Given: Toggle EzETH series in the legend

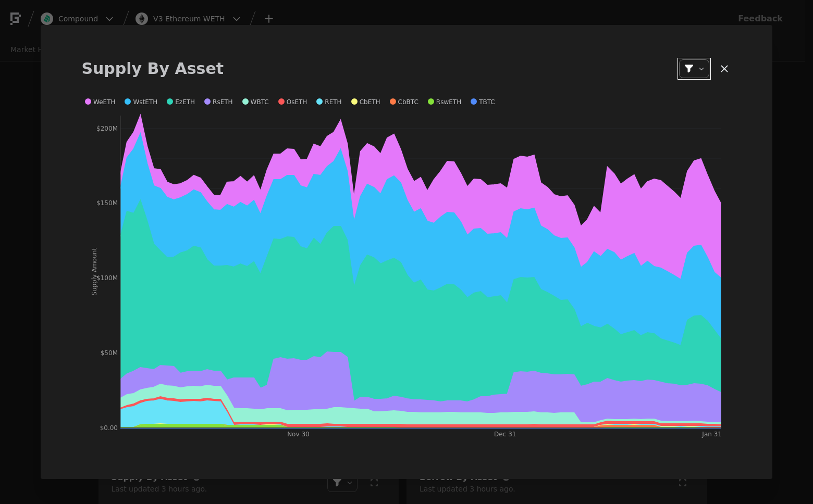Looking at the screenshot, I should click(180, 102).
